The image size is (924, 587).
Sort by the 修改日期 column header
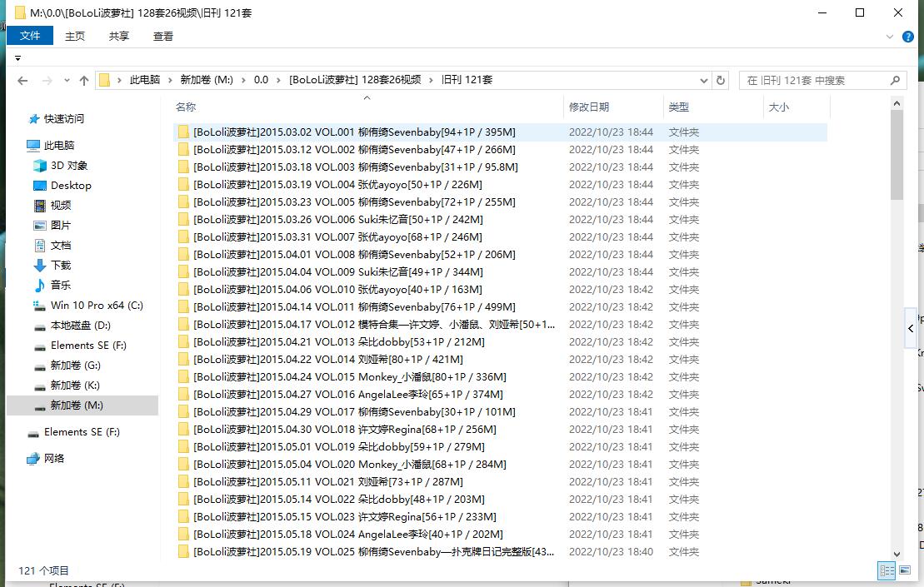[589, 107]
